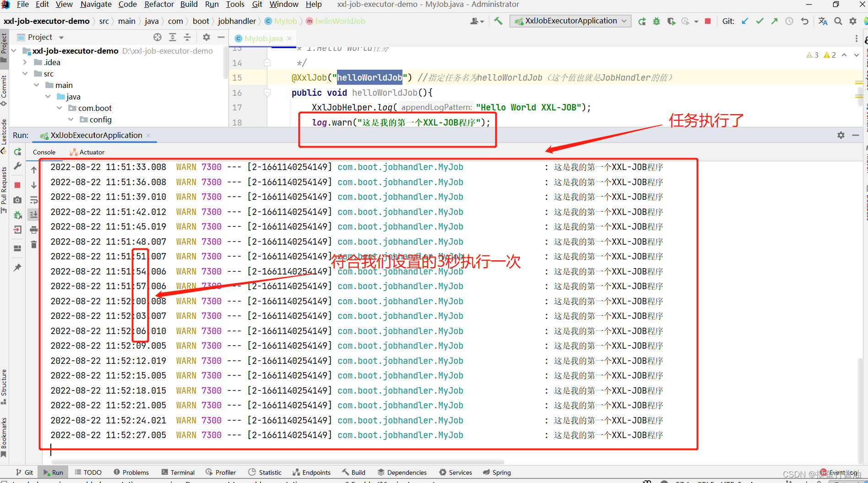This screenshot has height=483, width=868.
Task: Collapse the java folder node
Action: coord(48,97)
